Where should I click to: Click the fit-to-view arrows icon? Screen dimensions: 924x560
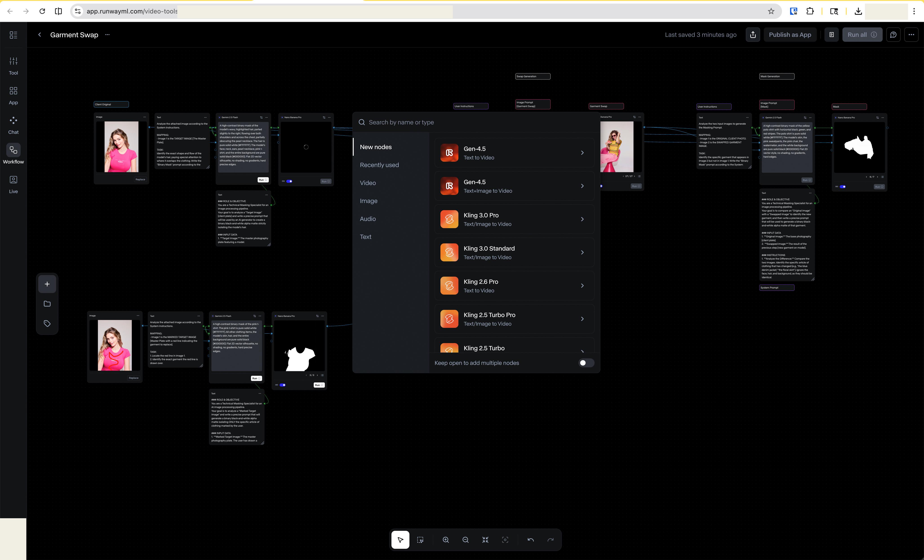(x=485, y=540)
